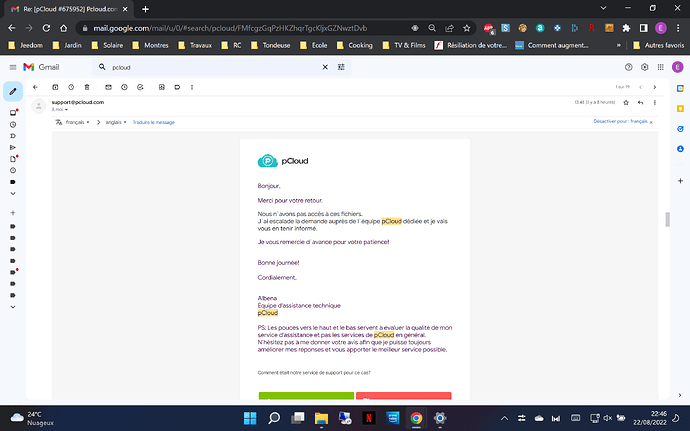Viewport: 690px width, 431px height.
Task: Open Gmail inbox icon in sidebar
Action: [13, 113]
